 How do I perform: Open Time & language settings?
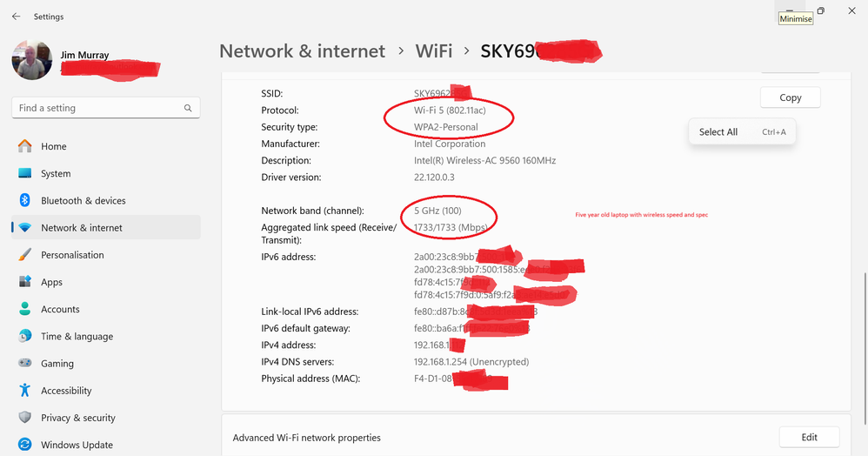(77, 336)
